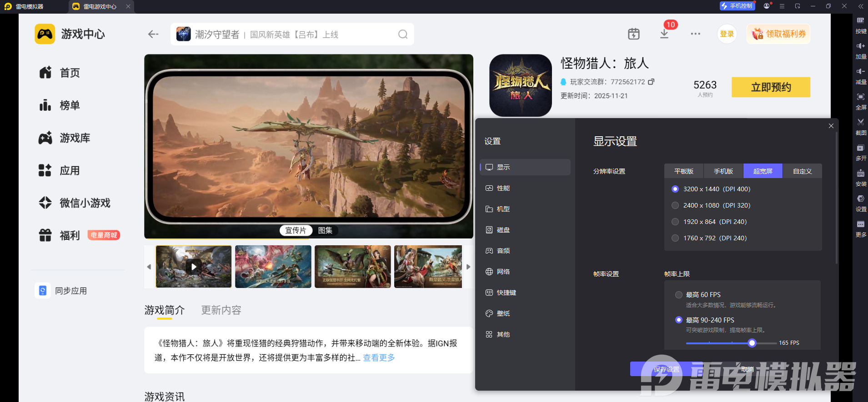Select the 1920 x 864 resolution option
Viewport: 868px width, 402px height.
tap(675, 222)
